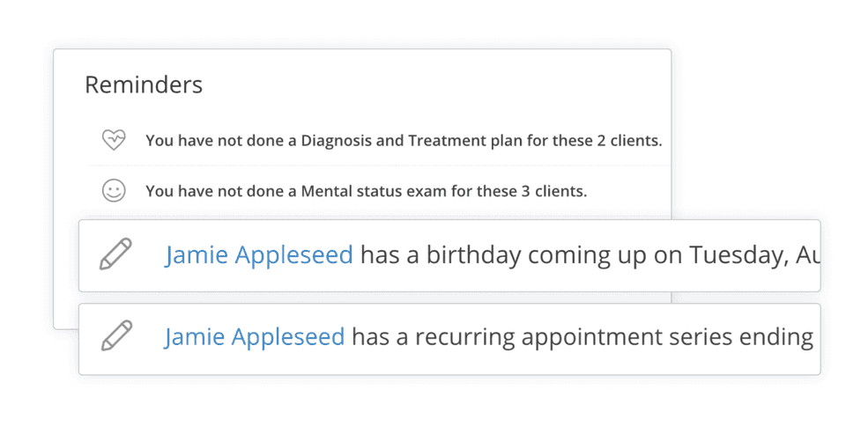Click the heart pulse diagnosis icon

[x=114, y=140]
